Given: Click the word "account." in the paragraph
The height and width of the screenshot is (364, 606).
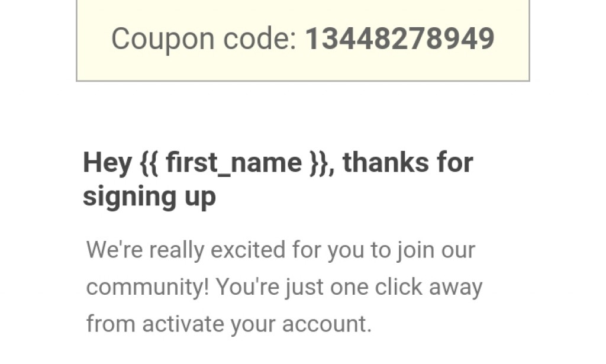Looking at the screenshot, I should pyautogui.click(x=327, y=324).
